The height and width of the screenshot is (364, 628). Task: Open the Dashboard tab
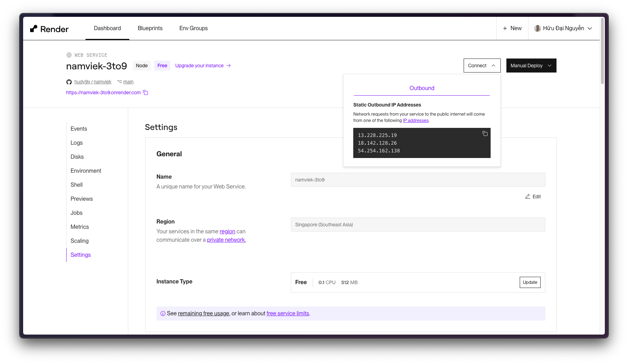click(107, 28)
